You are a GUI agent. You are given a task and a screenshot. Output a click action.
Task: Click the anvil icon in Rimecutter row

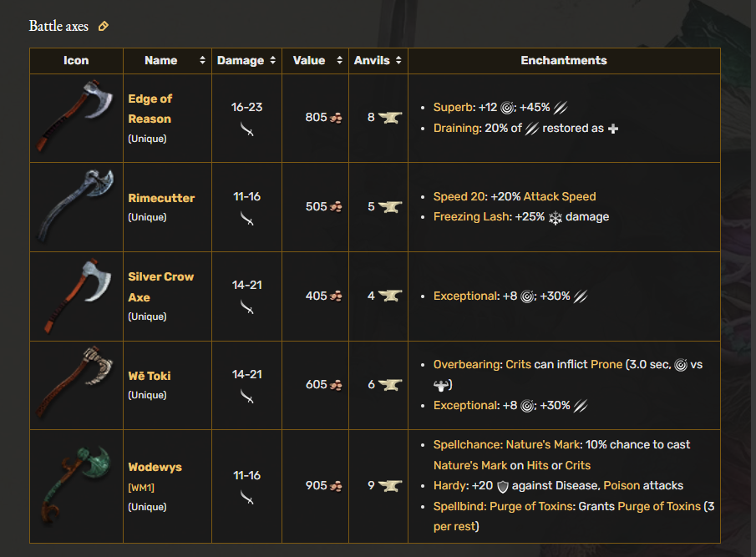(x=390, y=207)
